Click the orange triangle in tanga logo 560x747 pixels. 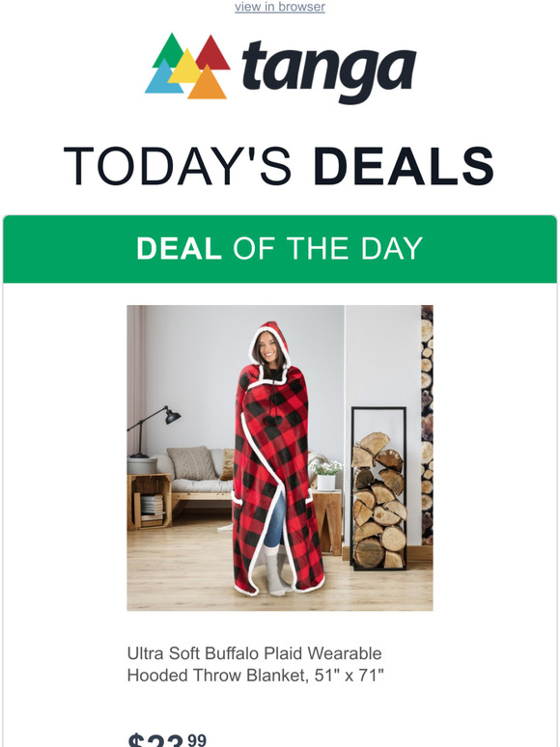click(x=208, y=83)
